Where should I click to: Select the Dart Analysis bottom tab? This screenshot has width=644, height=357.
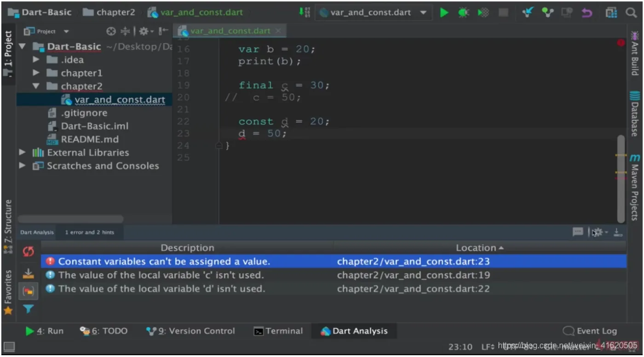pos(354,331)
